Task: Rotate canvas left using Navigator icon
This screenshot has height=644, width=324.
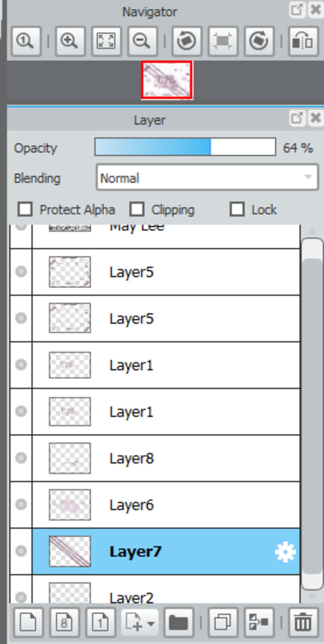Action: pyautogui.click(x=186, y=41)
